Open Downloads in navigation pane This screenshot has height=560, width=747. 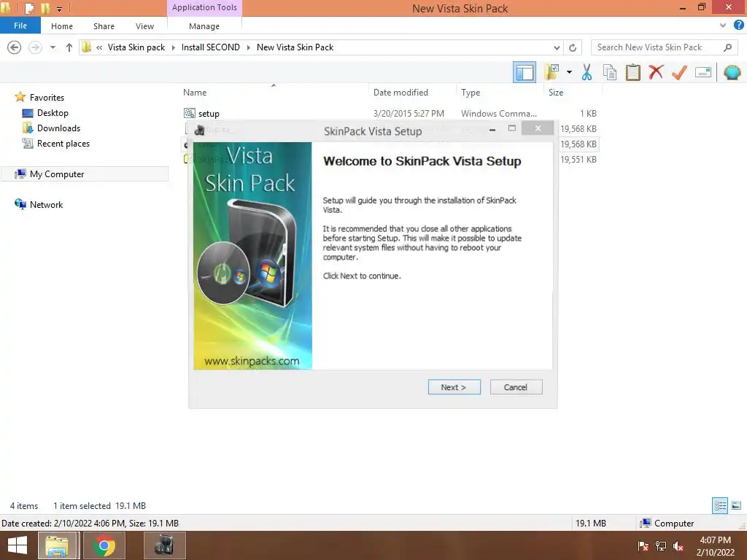pos(58,128)
